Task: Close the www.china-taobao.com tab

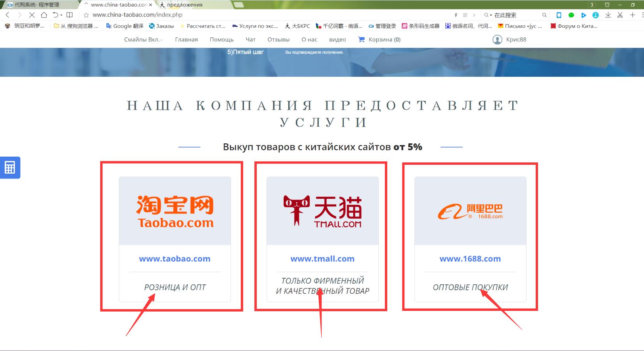Action: click(x=150, y=5)
